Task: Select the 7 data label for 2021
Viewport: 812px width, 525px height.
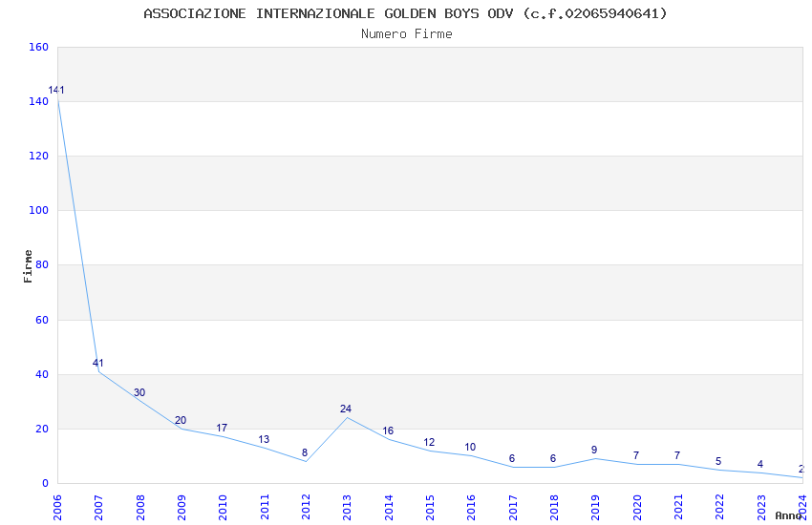Action: pos(677,455)
